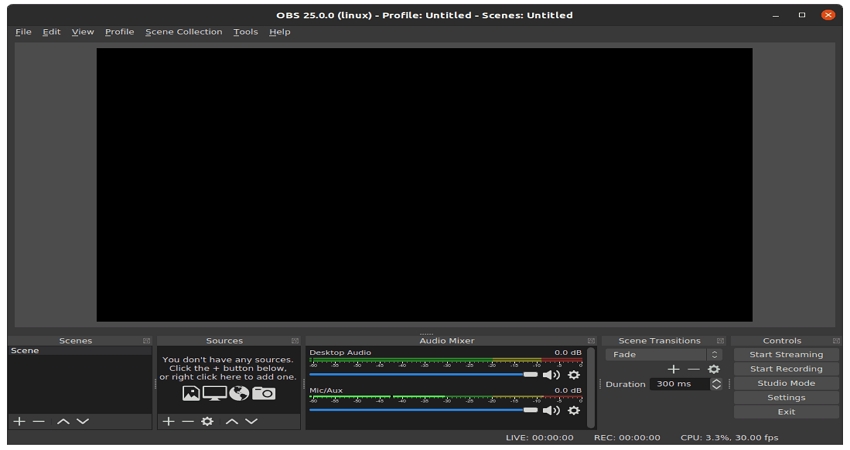850x450 pixels.
Task: Click the camera source icon
Action: pos(264,393)
